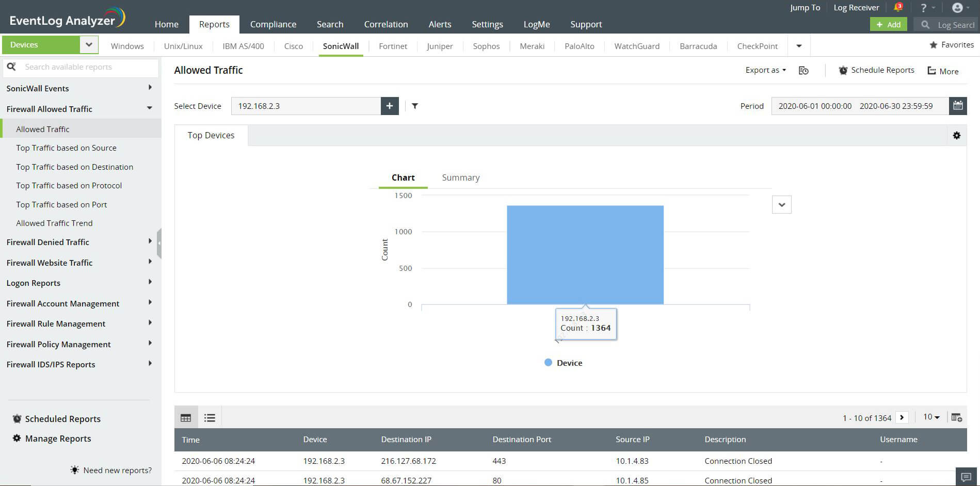Select the Windows vendor tab

pyautogui.click(x=127, y=46)
